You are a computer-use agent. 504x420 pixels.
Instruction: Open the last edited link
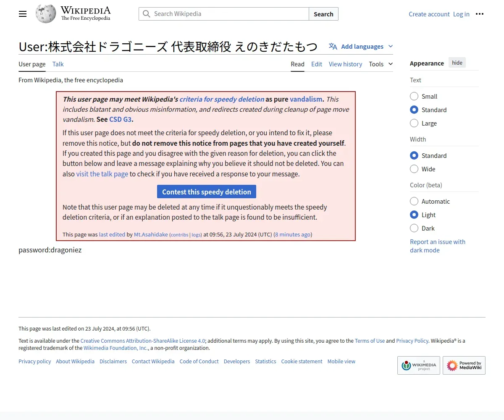(112, 234)
